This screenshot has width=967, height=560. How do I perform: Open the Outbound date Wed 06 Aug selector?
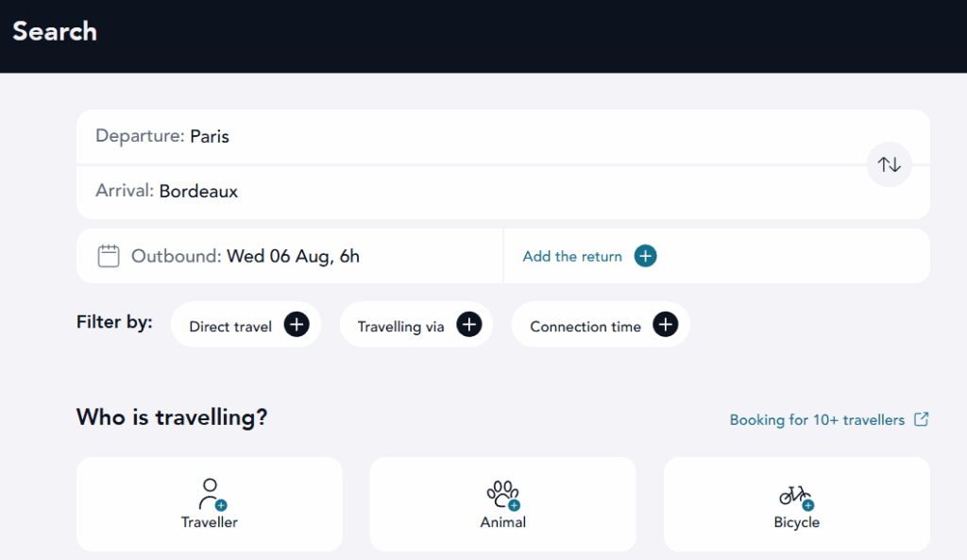point(290,256)
